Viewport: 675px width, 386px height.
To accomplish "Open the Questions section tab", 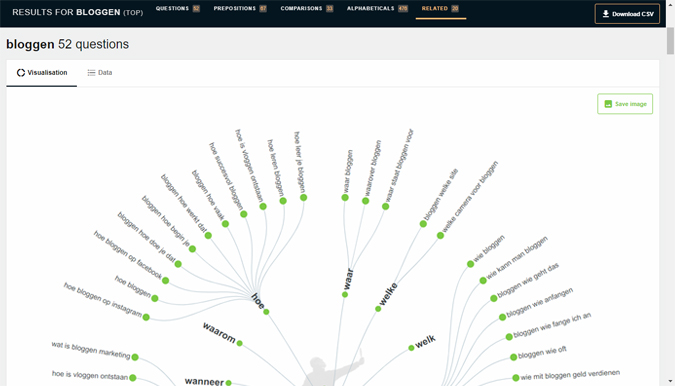I will point(177,9).
